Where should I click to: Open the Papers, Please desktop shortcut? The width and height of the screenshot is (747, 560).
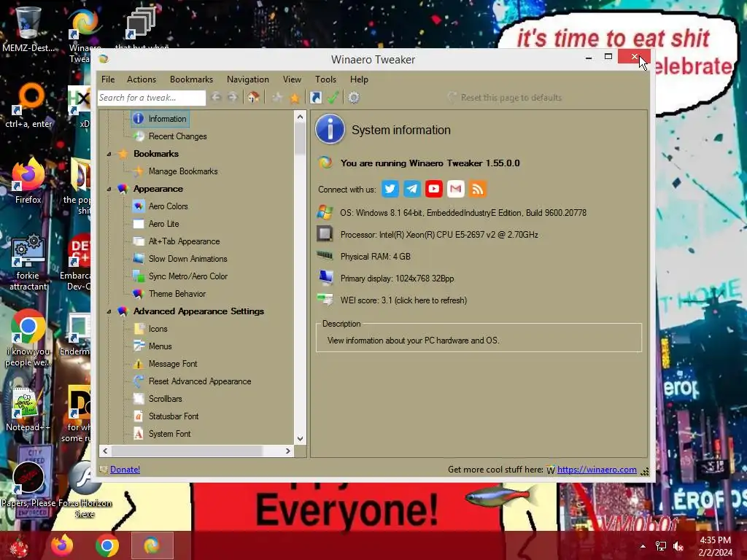click(28, 483)
